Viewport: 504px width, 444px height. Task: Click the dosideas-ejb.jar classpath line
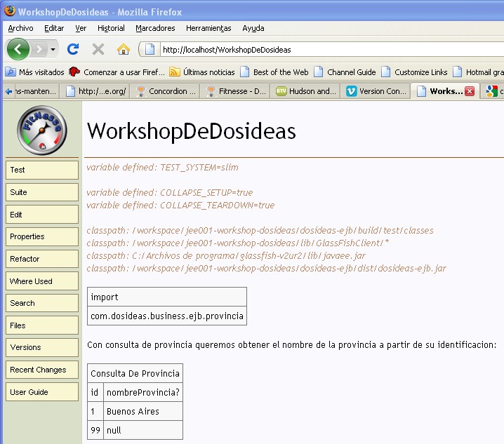pyautogui.click(x=266, y=268)
